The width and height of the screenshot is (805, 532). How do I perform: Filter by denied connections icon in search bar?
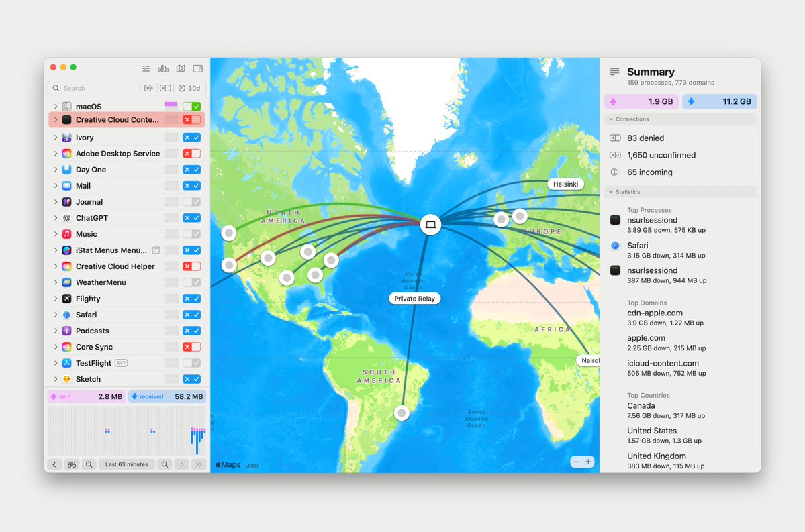(x=165, y=89)
